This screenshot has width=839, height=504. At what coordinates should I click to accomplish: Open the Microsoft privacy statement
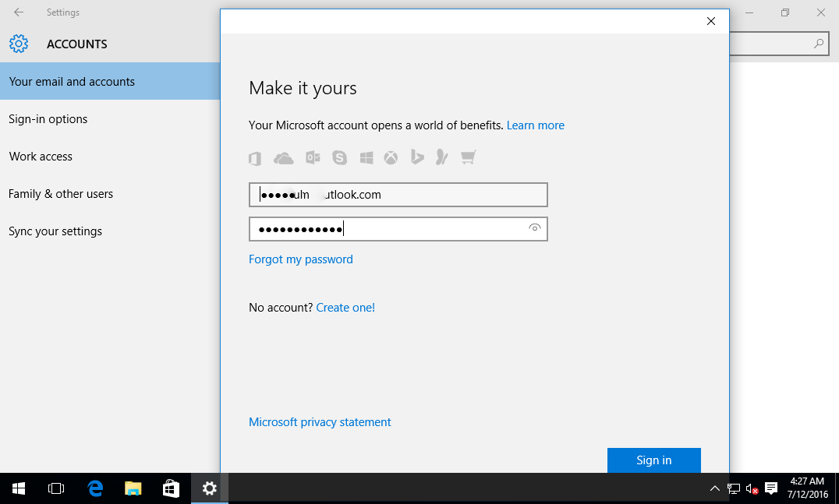320,421
